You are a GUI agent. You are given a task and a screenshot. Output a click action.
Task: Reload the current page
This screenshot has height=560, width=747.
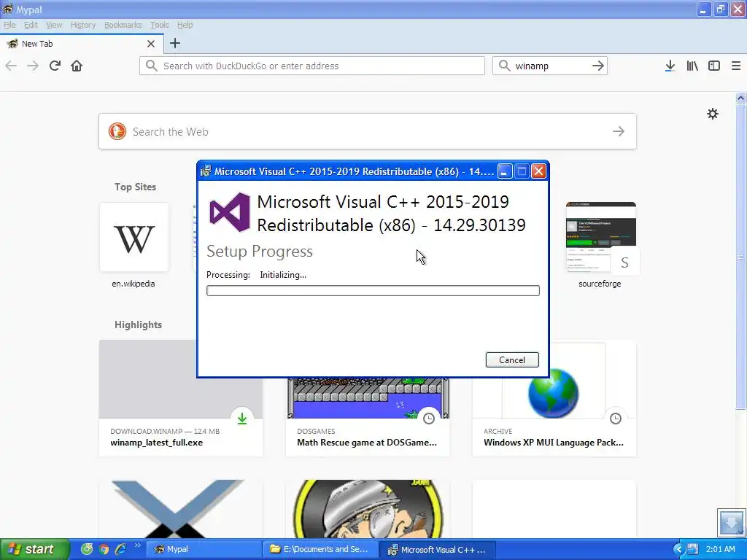pyautogui.click(x=55, y=66)
